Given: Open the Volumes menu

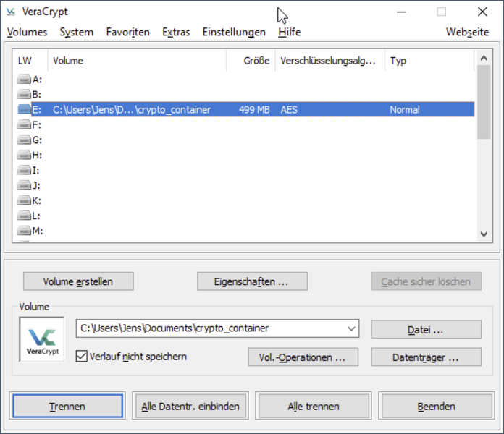Looking at the screenshot, I should click(27, 32).
